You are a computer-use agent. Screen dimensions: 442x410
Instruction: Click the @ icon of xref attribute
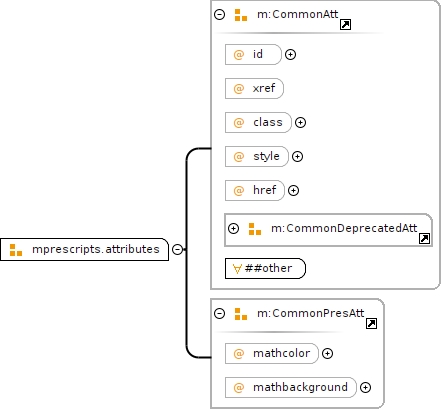pos(239,89)
